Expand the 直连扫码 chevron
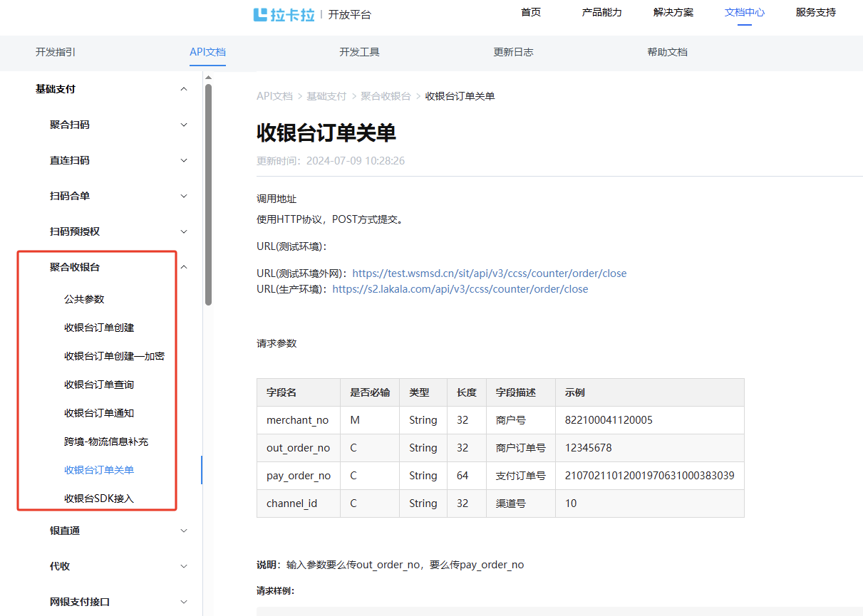This screenshot has height=616, width=863. (184, 160)
